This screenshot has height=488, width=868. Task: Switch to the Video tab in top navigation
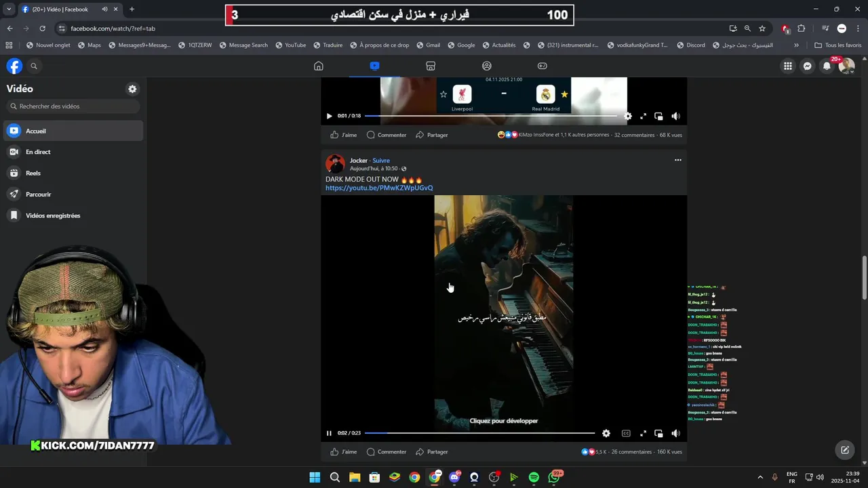(x=374, y=66)
